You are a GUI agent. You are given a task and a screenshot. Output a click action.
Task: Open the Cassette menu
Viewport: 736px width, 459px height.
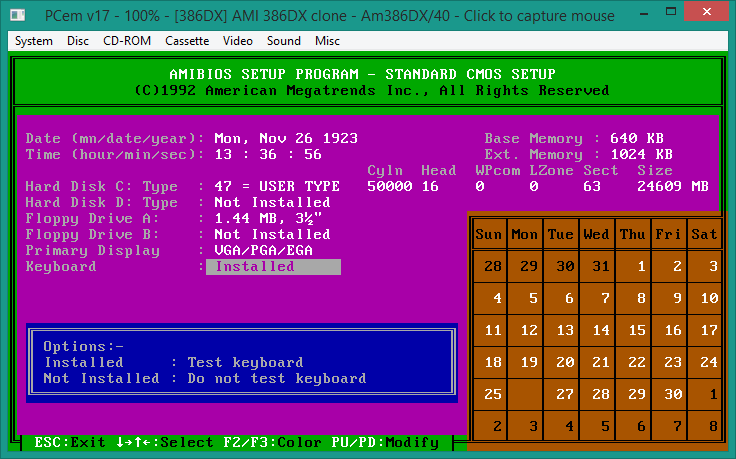pyautogui.click(x=187, y=41)
